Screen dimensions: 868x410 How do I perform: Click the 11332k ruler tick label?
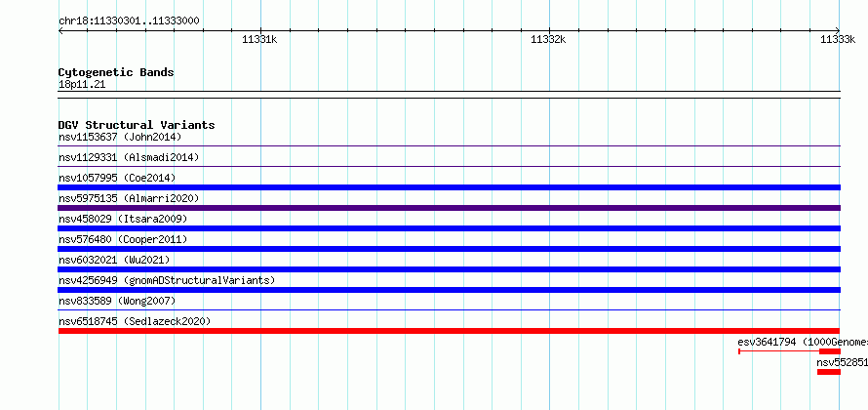(548, 39)
